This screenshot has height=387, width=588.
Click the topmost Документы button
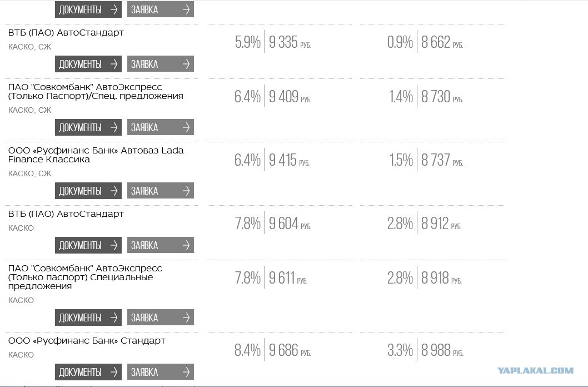[x=88, y=9]
